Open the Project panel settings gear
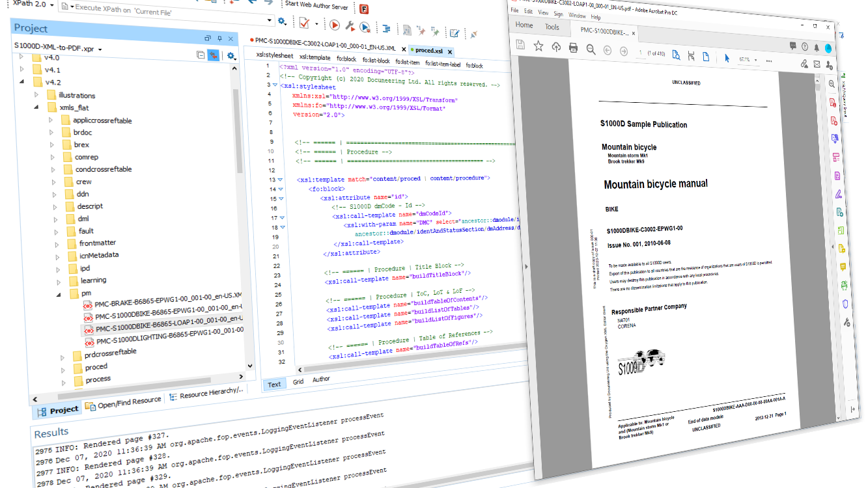This screenshot has height=488, width=868. 231,56
